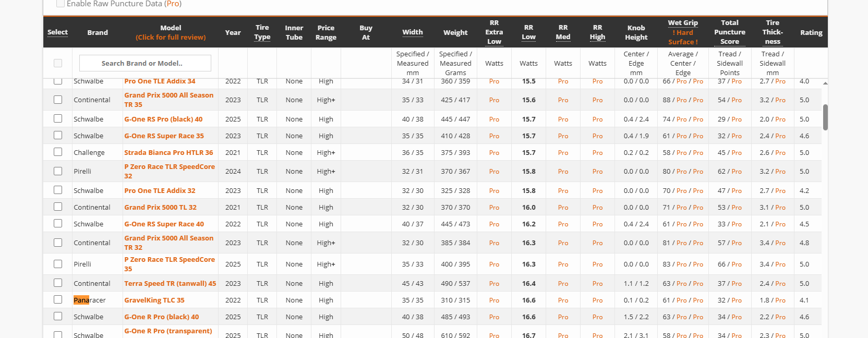Toggle the select-all checkbox in filter row
The height and width of the screenshot is (338, 868).
coord(58,63)
